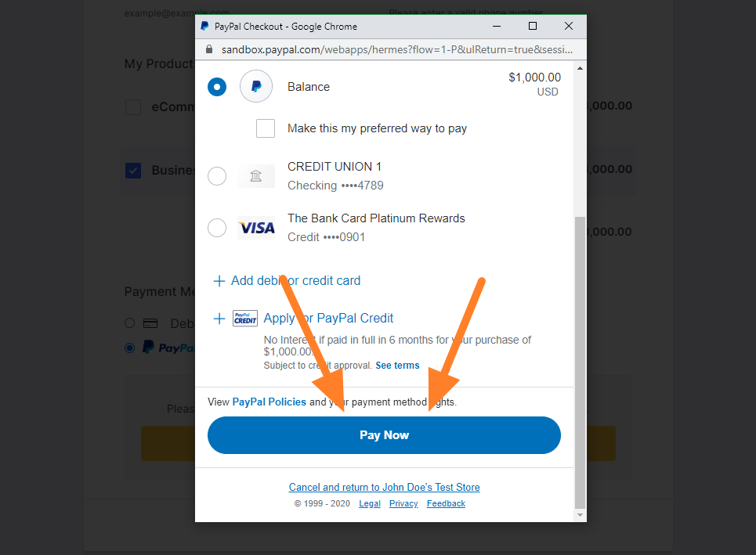Select the Balance radio button
This screenshot has height=555, width=756.
217,87
